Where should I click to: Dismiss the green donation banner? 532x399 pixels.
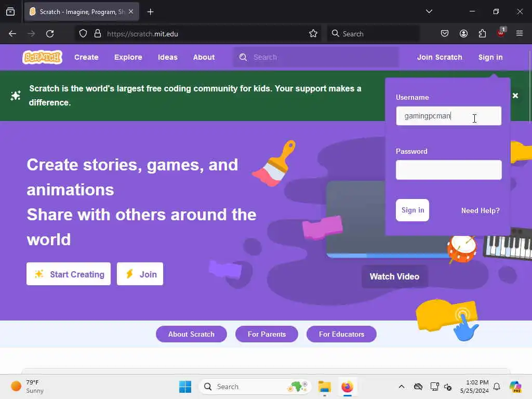point(515,96)
